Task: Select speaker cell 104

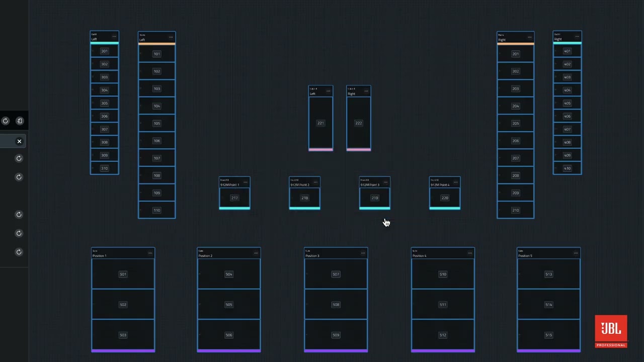Action: [x=157, y=106]
